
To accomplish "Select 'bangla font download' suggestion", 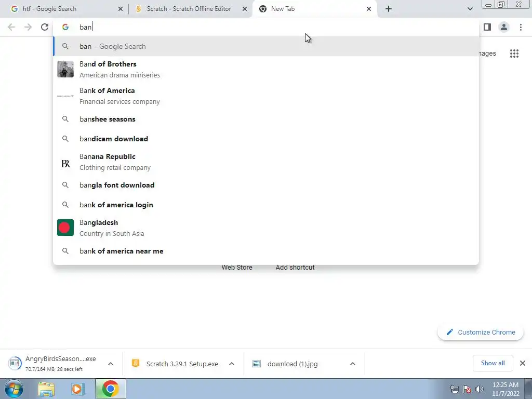I will click(266, 185).
